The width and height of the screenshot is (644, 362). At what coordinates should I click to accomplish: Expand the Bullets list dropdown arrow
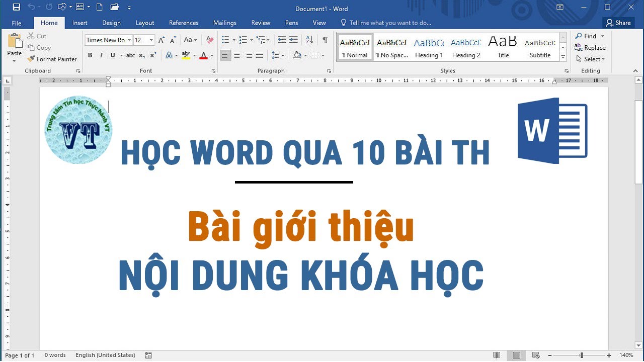click(x=234, y=40)
